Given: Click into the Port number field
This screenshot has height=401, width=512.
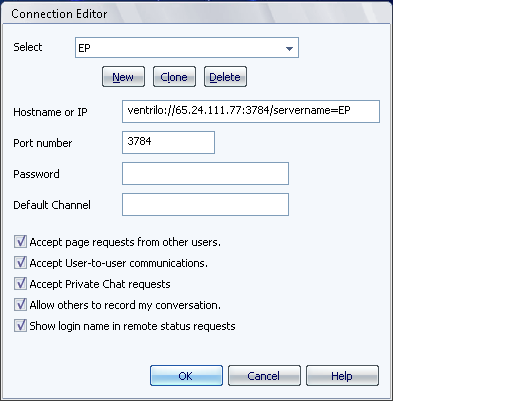Looking at the screenshot, I should point(168,142).
